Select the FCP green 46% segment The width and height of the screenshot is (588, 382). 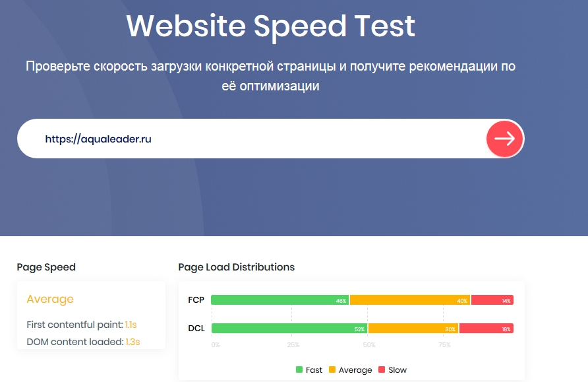279,300
